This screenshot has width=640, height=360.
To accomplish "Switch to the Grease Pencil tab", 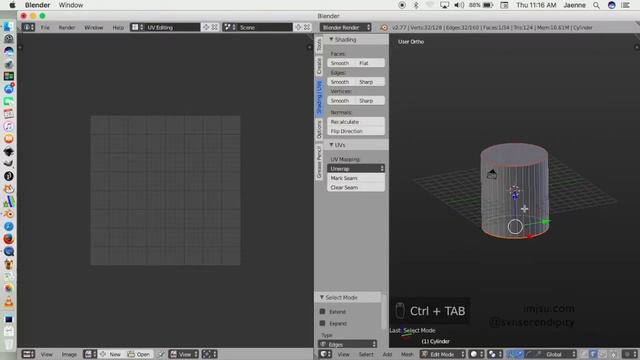I will point(319,162).
